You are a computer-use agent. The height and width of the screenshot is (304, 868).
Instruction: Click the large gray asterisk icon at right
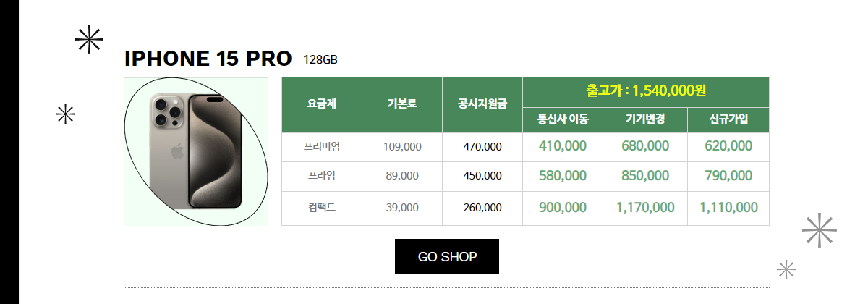coord(820,230)
